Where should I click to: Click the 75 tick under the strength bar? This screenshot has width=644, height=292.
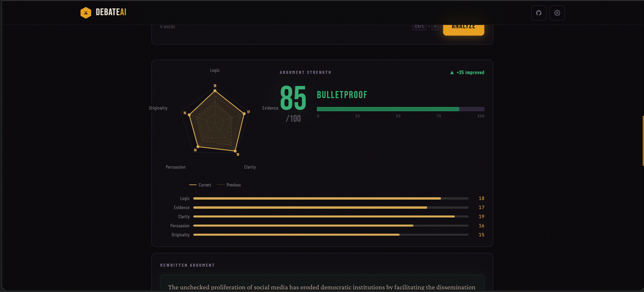click(439, 116)
